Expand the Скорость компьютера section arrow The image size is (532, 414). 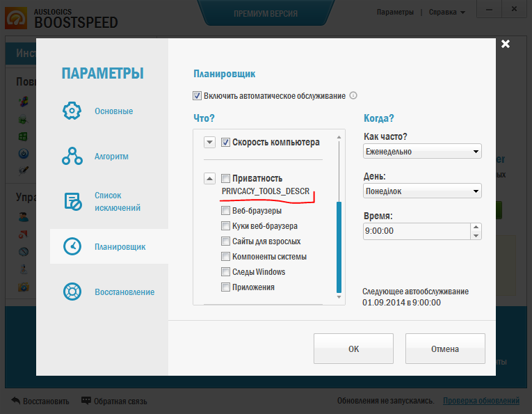coord(209,143)
